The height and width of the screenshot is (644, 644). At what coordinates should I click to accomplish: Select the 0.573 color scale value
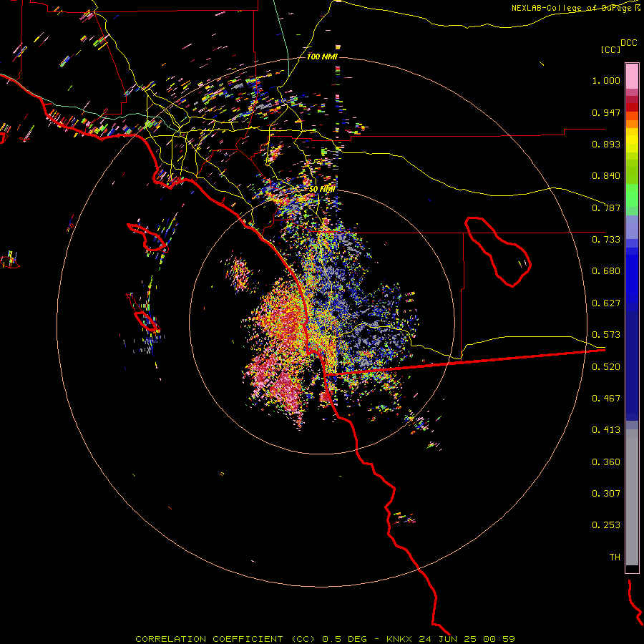(x=606, y=335)
